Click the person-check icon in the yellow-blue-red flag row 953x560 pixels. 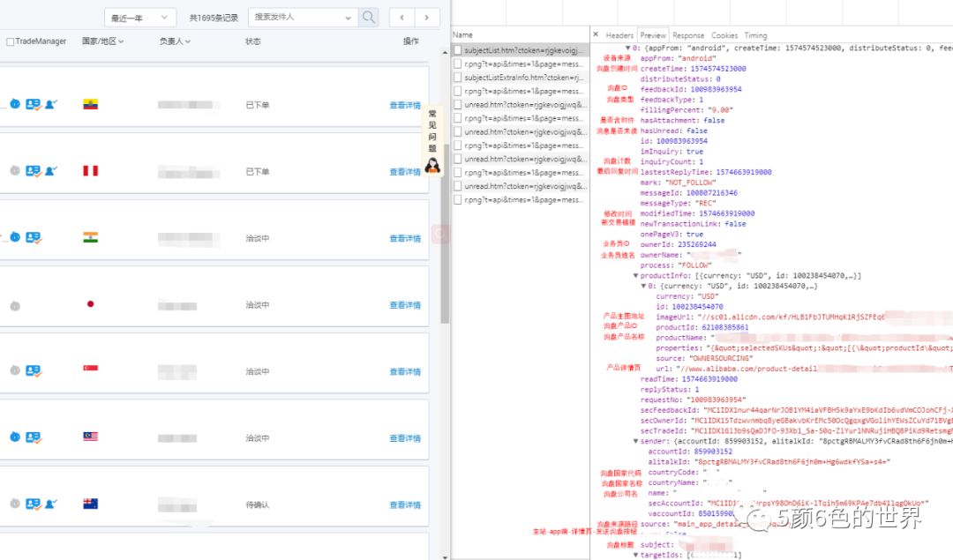(51, 104)
